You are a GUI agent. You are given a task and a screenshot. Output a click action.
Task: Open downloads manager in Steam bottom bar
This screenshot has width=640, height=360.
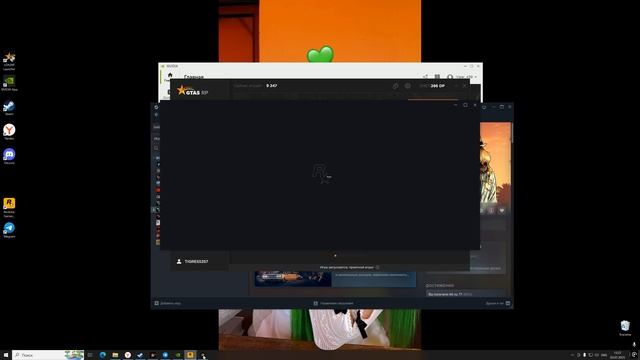click(333, 303)
